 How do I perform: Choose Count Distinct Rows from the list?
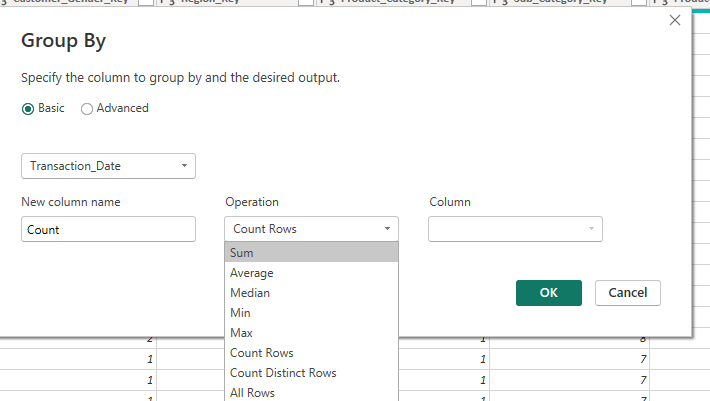point(312,372)
